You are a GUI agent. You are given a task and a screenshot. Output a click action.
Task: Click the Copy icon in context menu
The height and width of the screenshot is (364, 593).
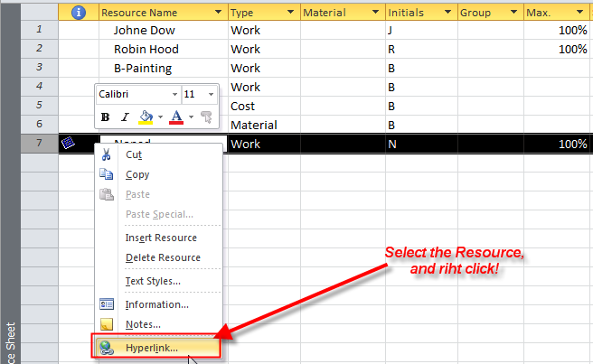click(107, 174)
